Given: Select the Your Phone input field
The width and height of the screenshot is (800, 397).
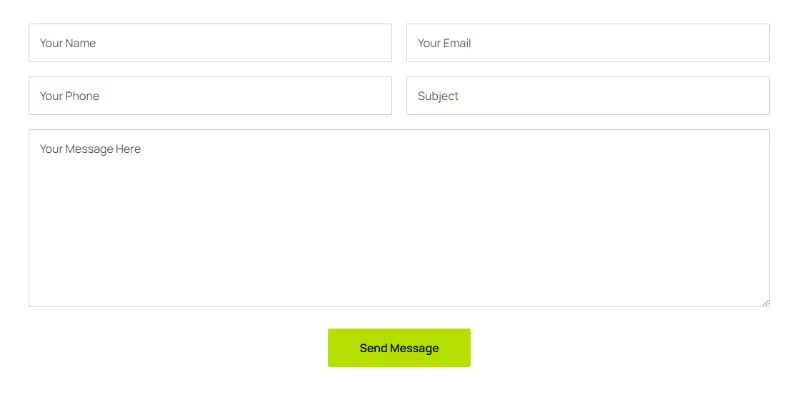Looking at the screenshot, I should (210, 95).
